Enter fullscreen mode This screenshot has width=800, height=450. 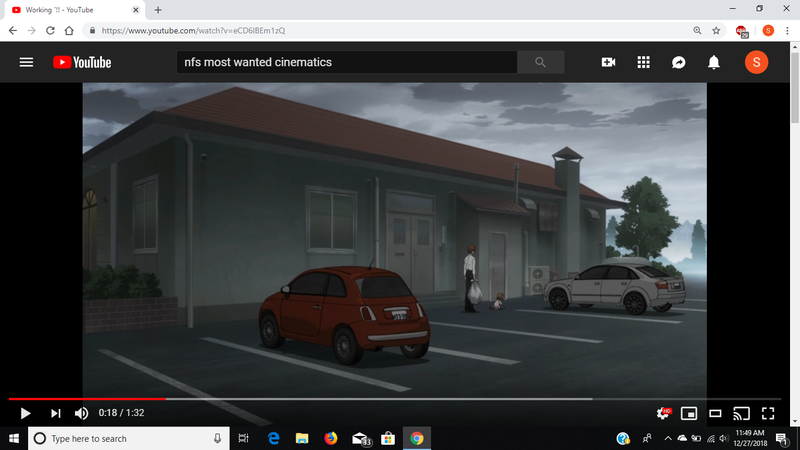[768, 413]
